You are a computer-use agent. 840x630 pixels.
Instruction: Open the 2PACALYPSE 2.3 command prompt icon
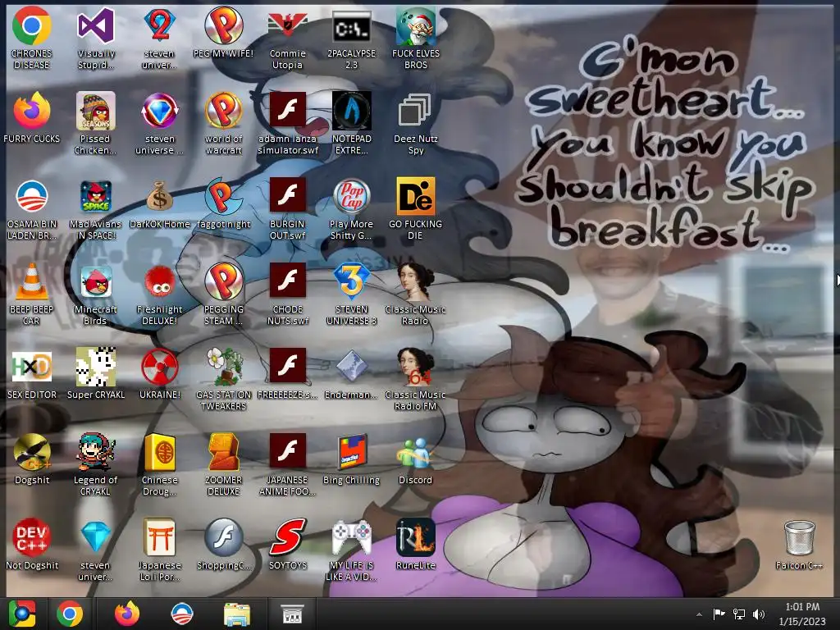pyautogui.click(x=351, y=25)
